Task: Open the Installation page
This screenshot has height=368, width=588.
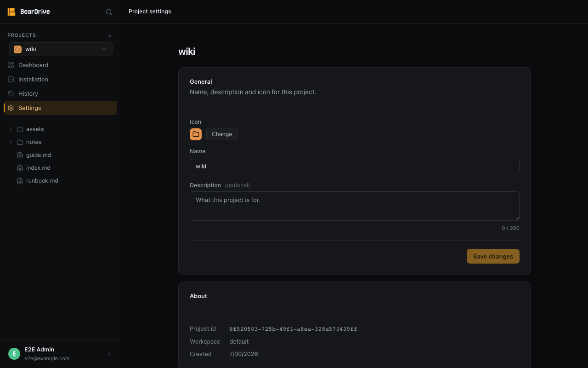Action: (x=60, y=80)
